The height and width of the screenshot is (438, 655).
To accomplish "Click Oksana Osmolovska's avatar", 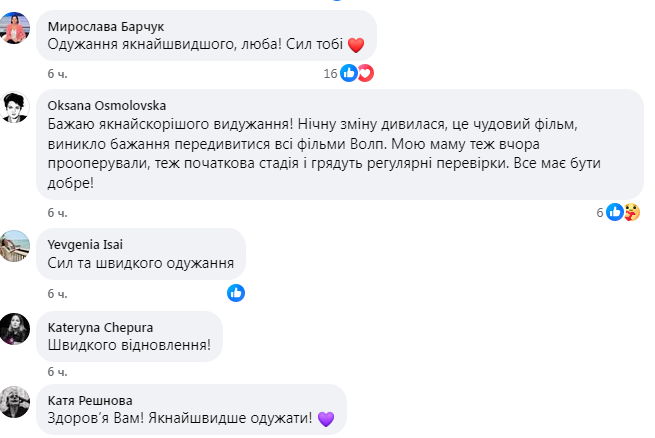I will pos(15,107).
